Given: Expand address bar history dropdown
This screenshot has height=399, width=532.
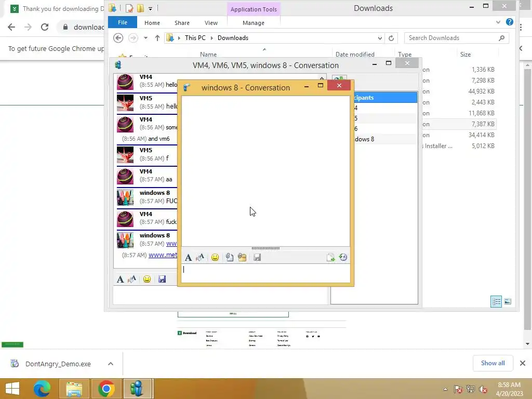Looking at the screenshot, I should coord(380,38).
